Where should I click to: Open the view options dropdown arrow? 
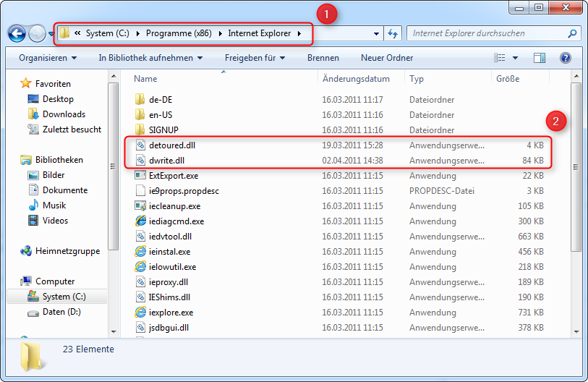point(515,58)
